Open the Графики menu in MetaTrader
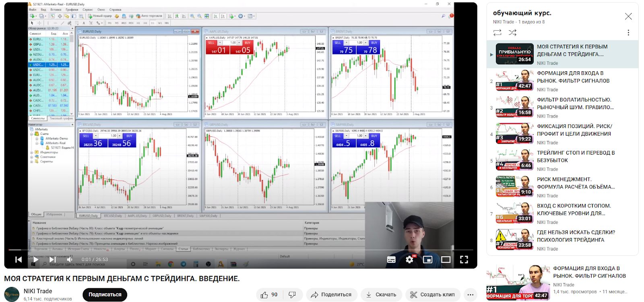Image resolution: width=644 pixels, height=302 pixels. pyautogui.click(x=72, y=10)
